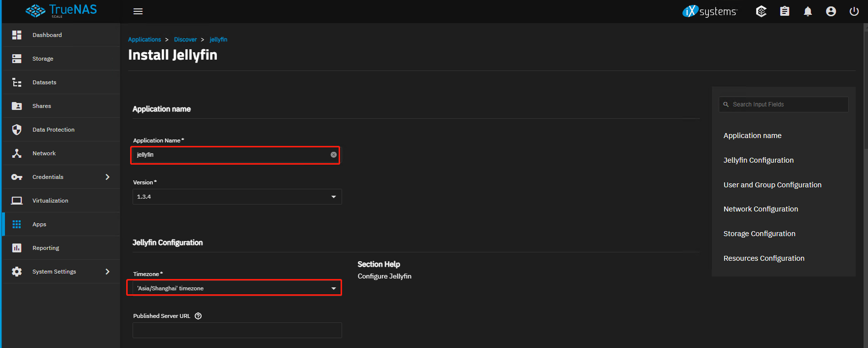This screenshot has height=348, width=868.
Task: Open Storage menu item
Action: tap(61, 59)
